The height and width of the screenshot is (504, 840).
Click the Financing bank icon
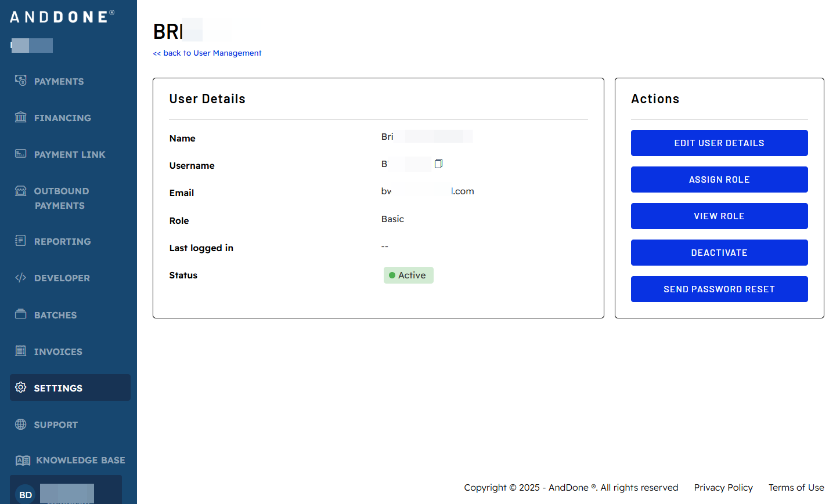coord(21,117)
